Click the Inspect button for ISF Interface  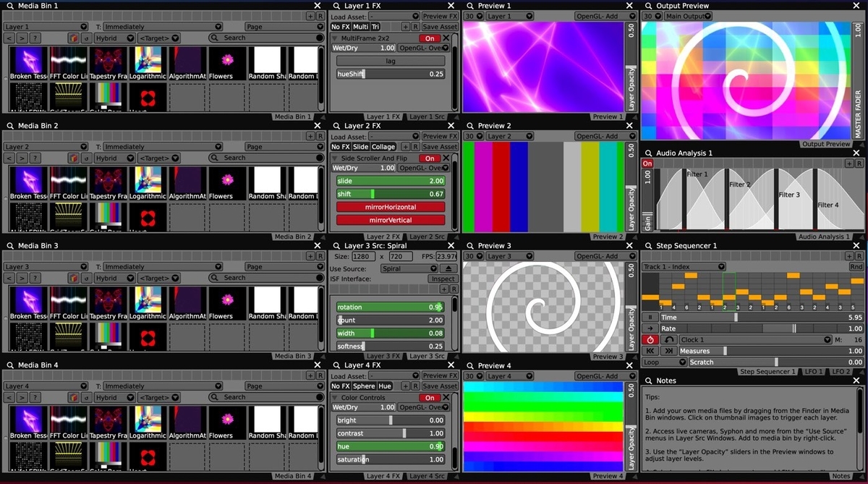(x=443, y=279)
